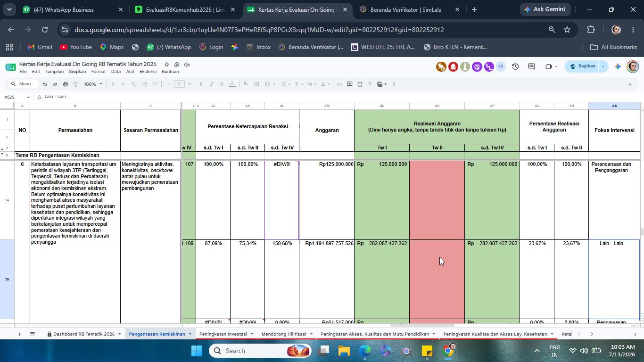
Task: Bookmark this page with star icon
Action: point(567,30)
